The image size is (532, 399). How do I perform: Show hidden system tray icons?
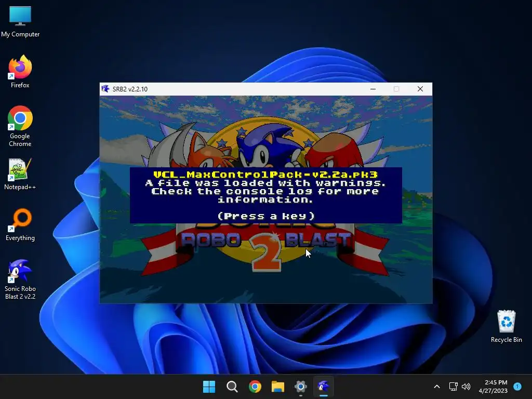(x=437, y=387)
